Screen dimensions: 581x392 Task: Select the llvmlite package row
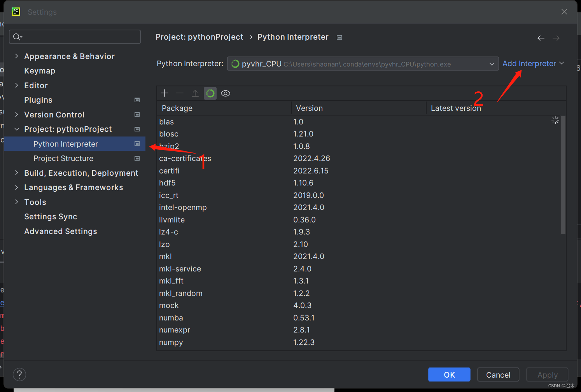tap(358, 220)
